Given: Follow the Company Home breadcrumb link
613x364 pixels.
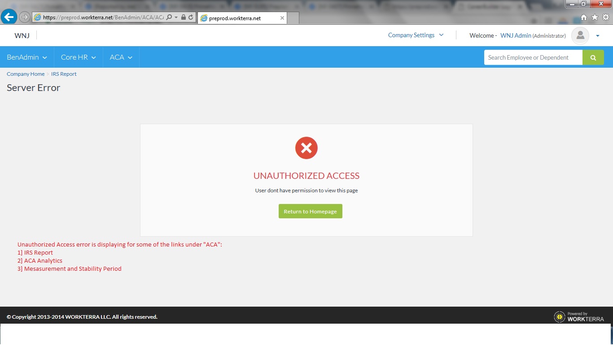Looking at the screenshot, I should (x=26, y=74).
